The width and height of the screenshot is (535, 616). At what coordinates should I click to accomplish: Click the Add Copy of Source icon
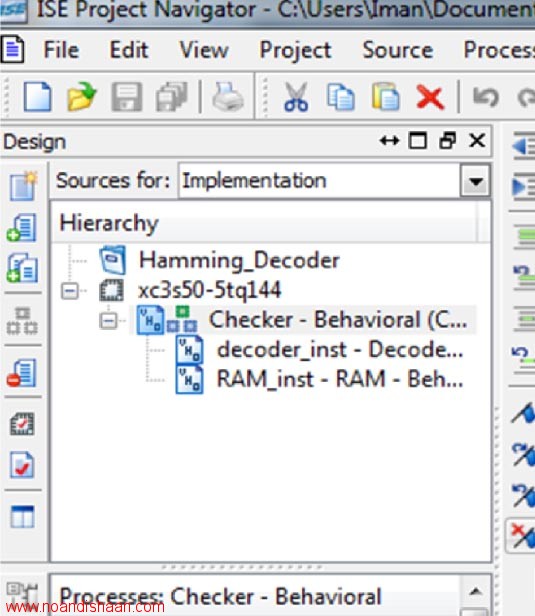click(22, 268)
